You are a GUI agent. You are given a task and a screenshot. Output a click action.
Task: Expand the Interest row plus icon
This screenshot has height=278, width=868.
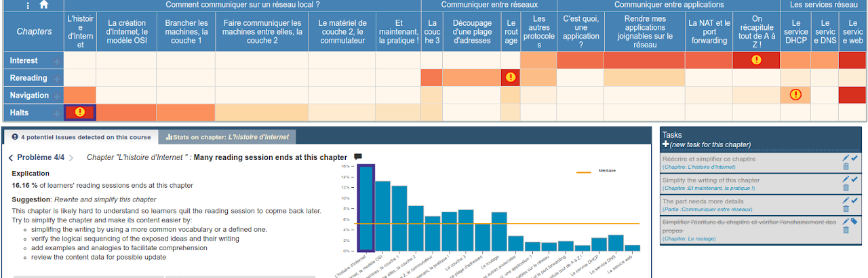(57, 61)
